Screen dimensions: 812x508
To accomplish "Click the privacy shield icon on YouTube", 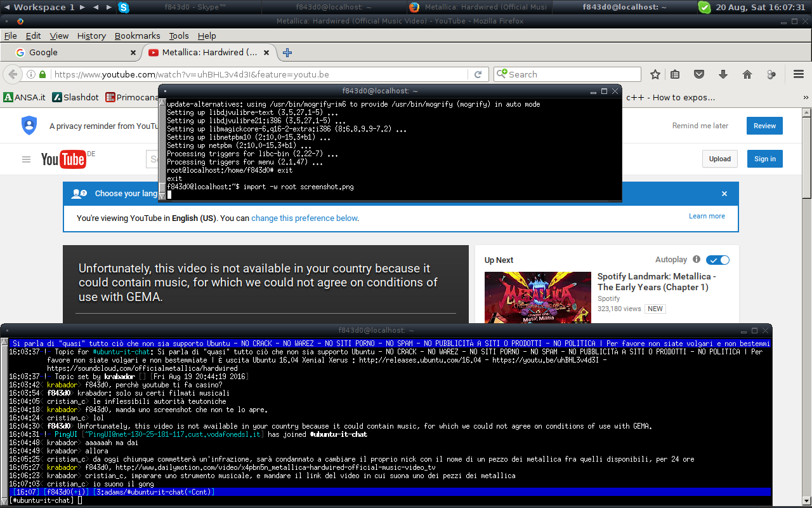I will pyautogui.click(x=29, y=125).
